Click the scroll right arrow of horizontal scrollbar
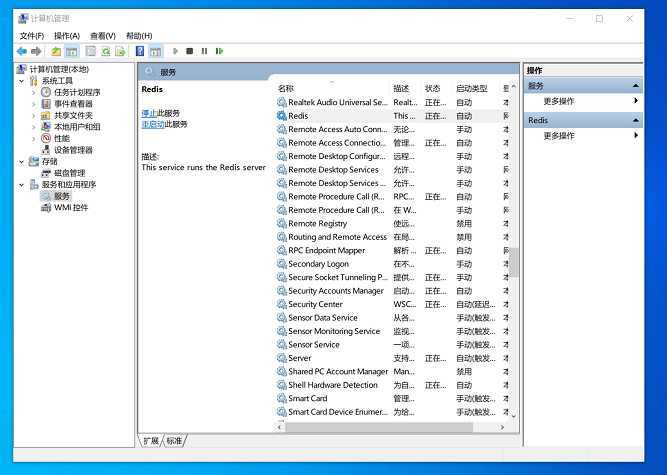 coord(502,427)
